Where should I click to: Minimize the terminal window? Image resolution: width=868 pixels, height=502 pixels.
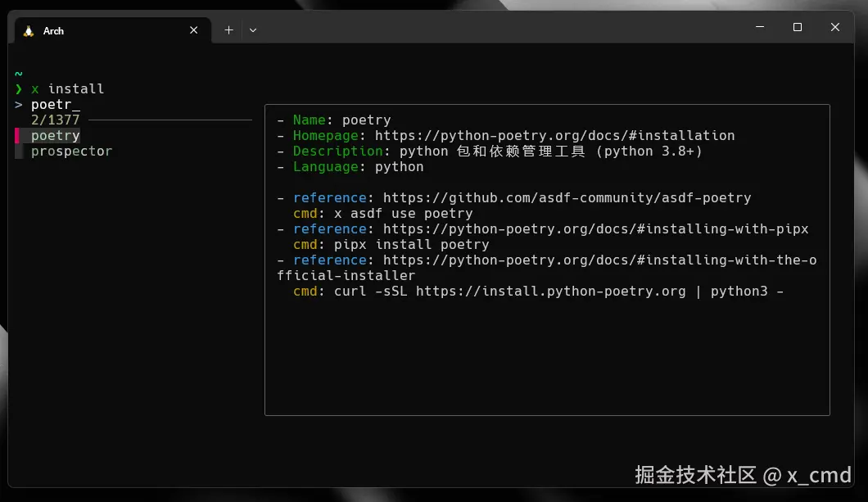760,26
